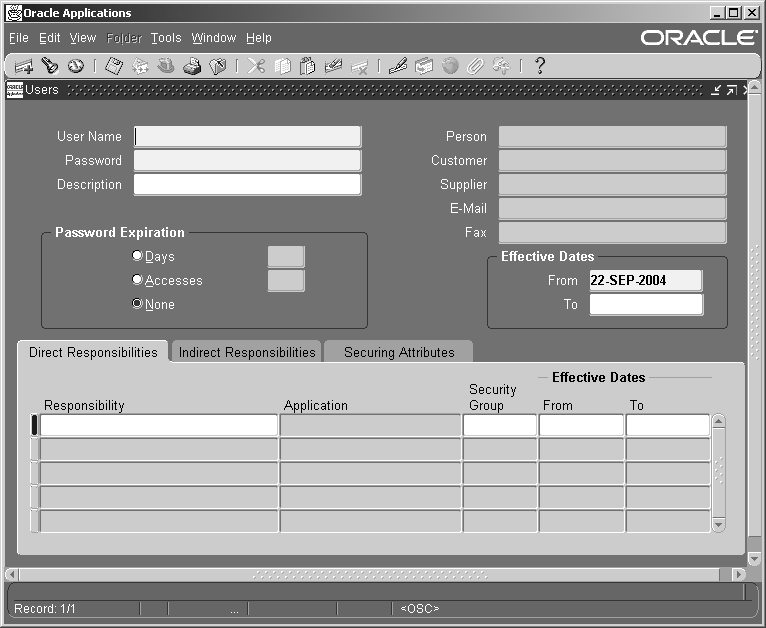Switch to the Direct Responsibilities tab
Screen dimensions: 766x628
click(x=93, y=352)
